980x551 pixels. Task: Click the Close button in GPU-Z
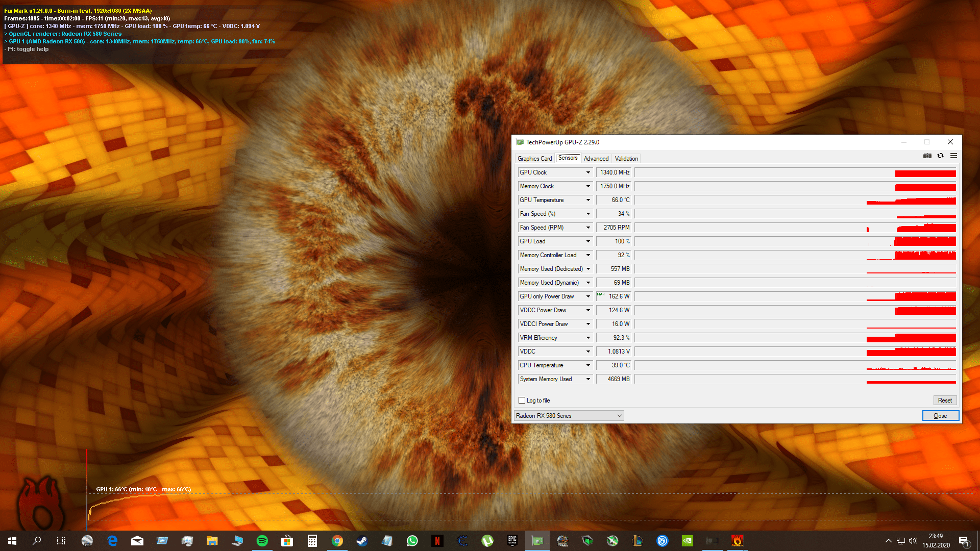point(940,416)
